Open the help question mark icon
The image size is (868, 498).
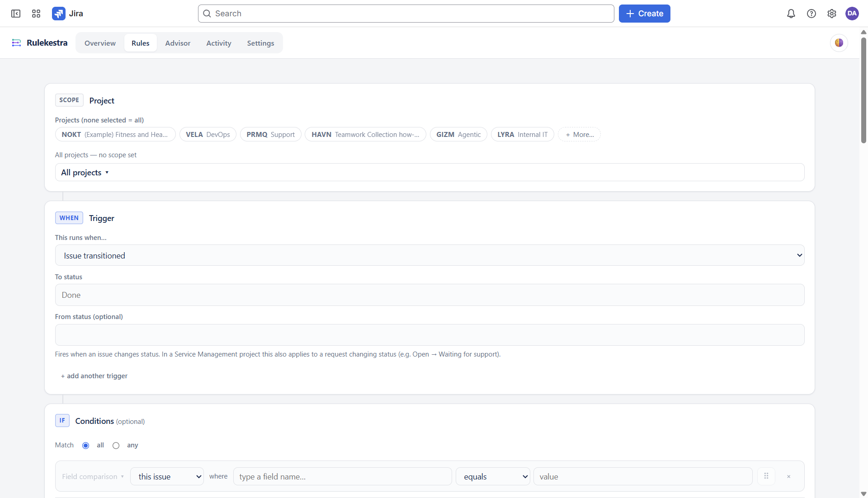click(x=811, y=14)
